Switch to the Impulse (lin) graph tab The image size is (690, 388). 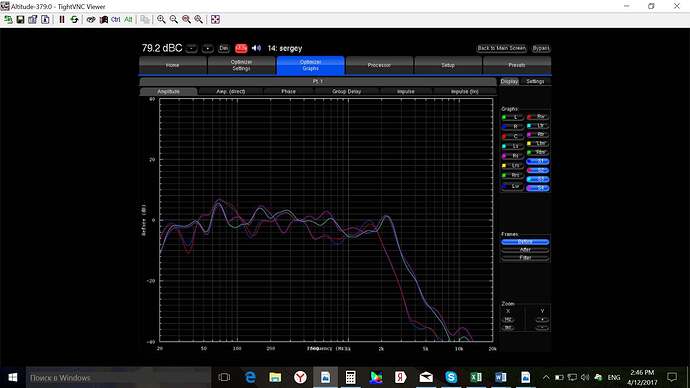click(x=464, y=92)
